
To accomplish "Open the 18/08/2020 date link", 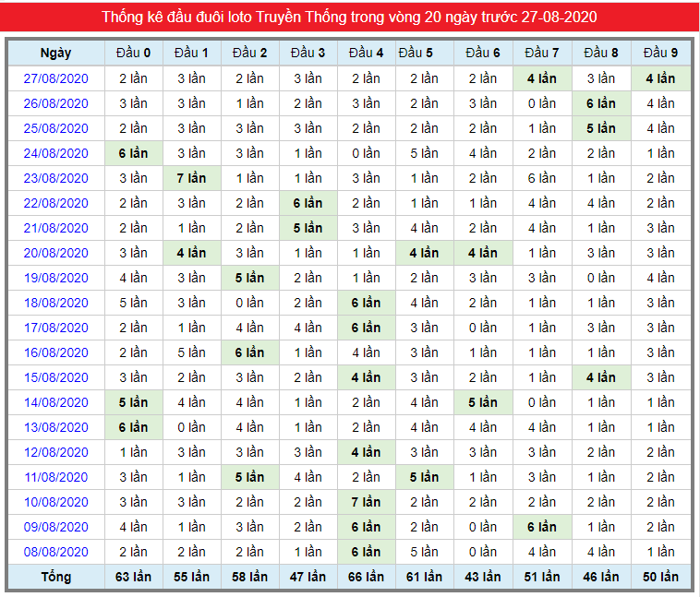I will tap(55, 303).
